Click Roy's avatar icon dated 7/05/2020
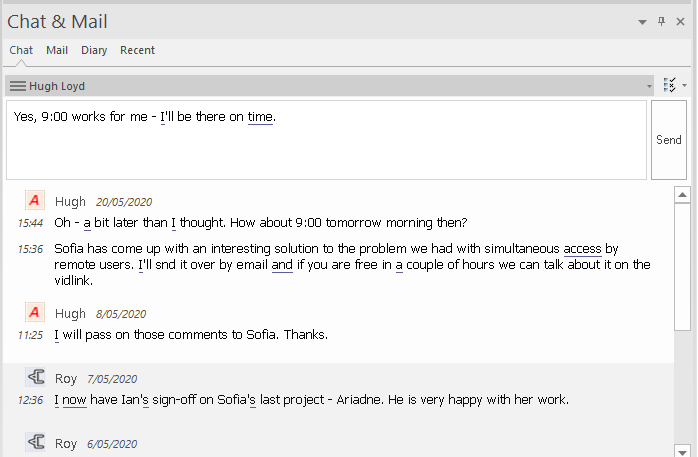This screenshot has height=457, width=698. [x=35, y=378]
